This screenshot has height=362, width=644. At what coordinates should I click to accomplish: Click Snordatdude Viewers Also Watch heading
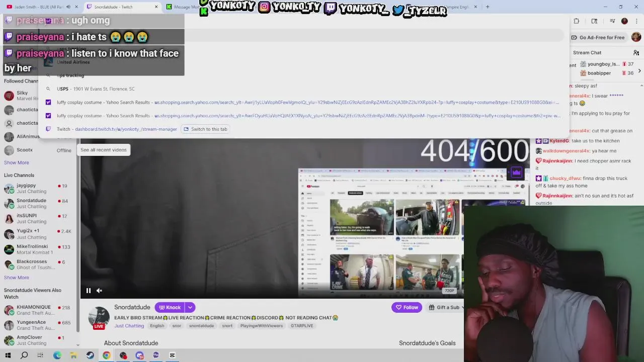[33, 294]
